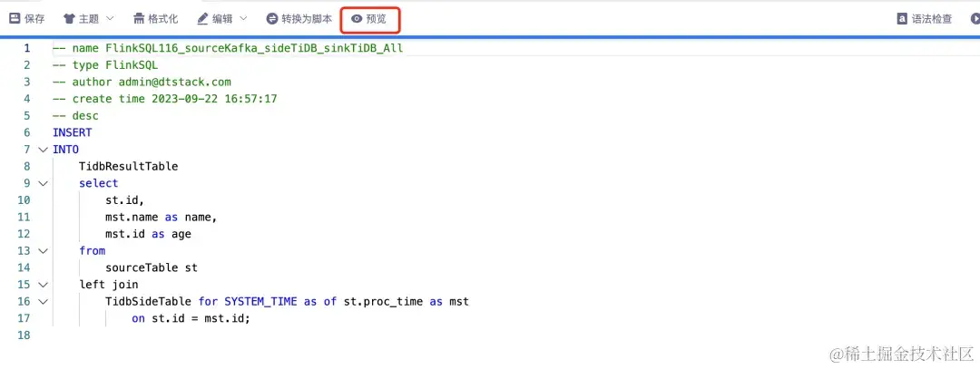
Task: Click the text TidbResultTable
Action: click(x=129, y=166)
